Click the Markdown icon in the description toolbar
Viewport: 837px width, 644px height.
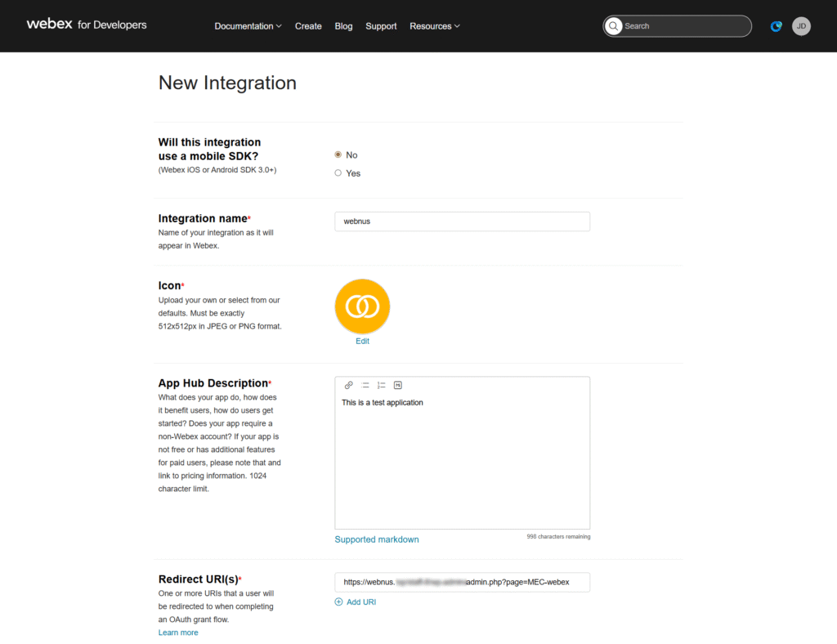coord(397,385)
